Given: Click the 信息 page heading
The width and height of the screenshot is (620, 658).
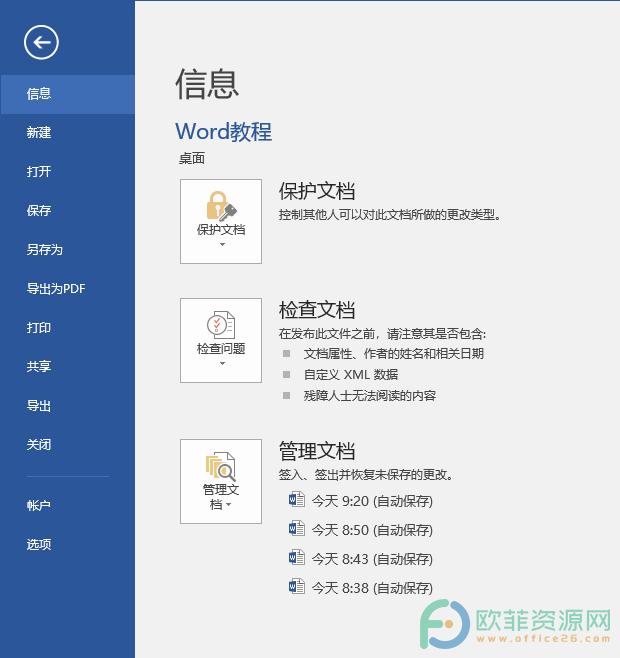Looking at the screenshot, I should click(x=207, y=84).
